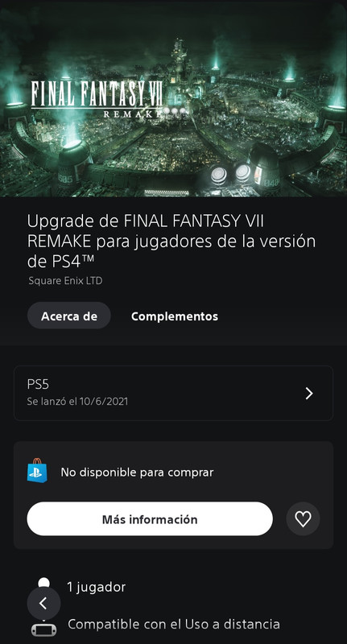Tap the single player person icon
Image resolution: width=347 pixels, height=644 pixels.
coord(43,581)
